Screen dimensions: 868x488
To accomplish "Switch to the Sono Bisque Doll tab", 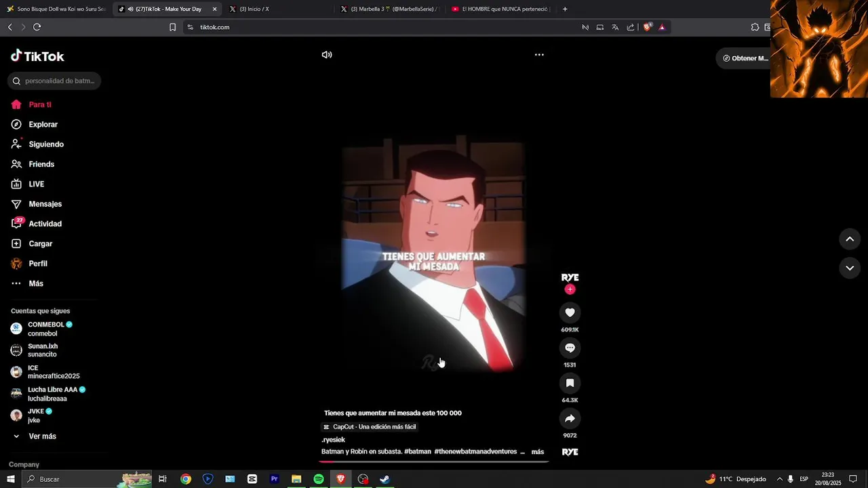I will pos(56,9).
